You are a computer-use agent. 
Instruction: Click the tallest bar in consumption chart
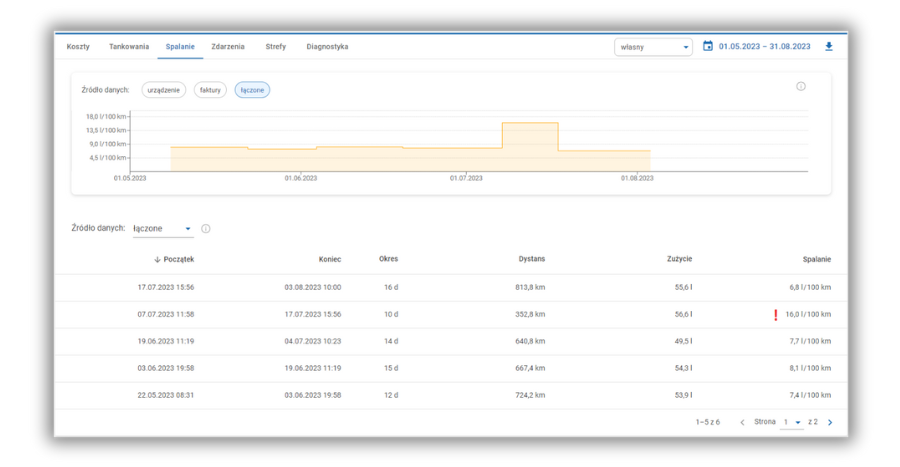tap(529, 148)
